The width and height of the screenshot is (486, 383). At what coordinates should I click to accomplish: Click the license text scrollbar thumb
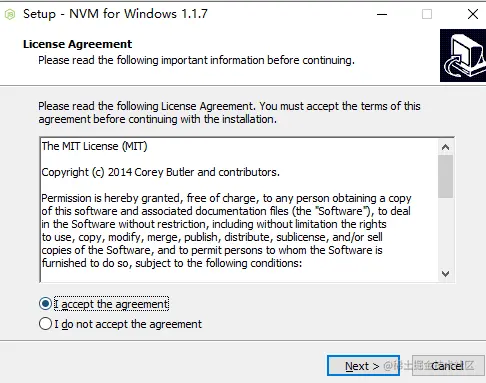(445, 176)
